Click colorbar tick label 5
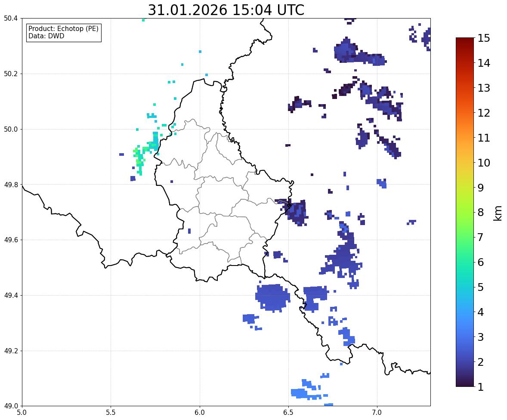This screenshot has height=420, width=507. pos(481,287)
